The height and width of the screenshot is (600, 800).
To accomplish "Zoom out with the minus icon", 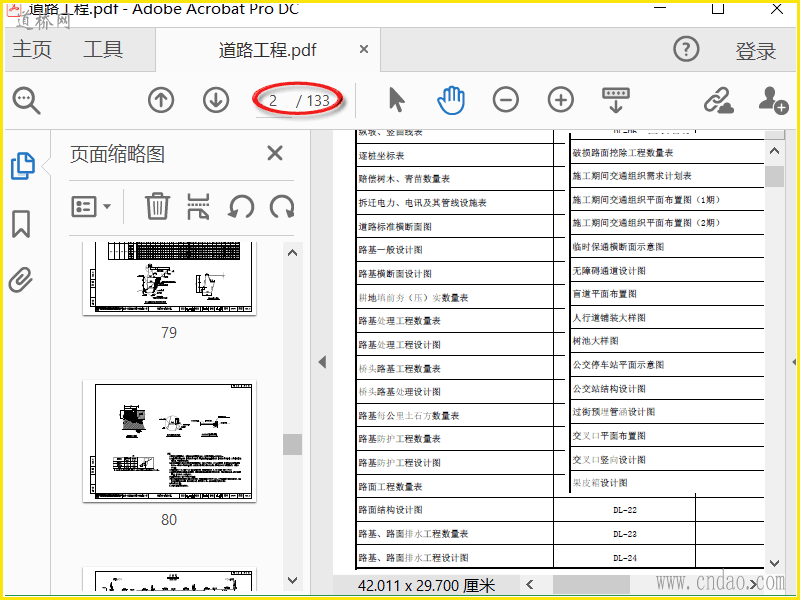I will (x=506, y=100).
